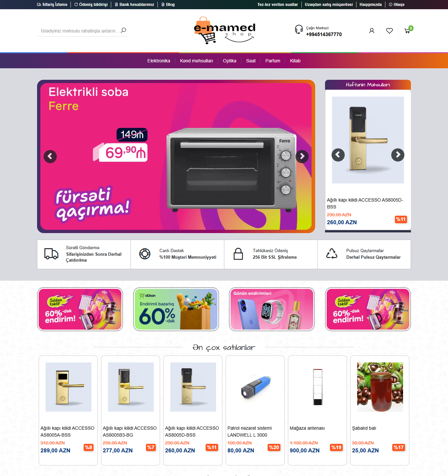Go to next weekly product
448x476 pixels.
pyautogui.click(x=398, y=155)
